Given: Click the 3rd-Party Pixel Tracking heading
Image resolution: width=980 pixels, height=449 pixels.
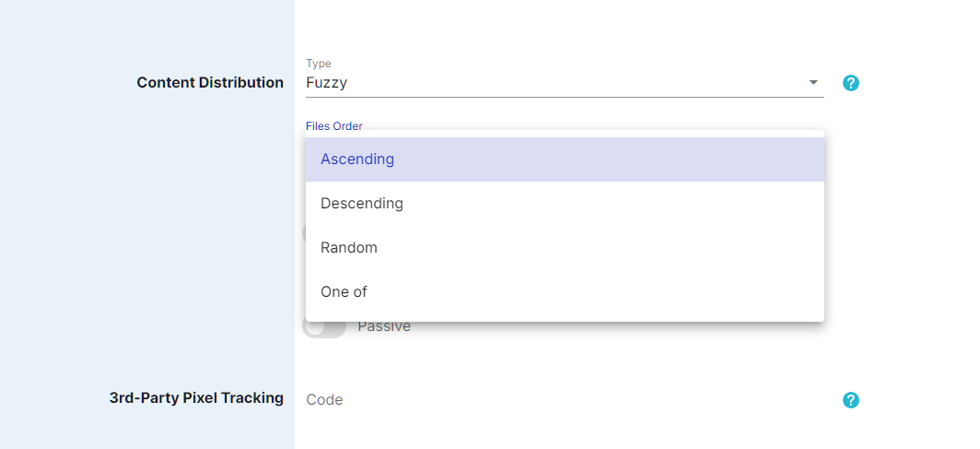Looking at the screenshot, I should click(196, 397).
